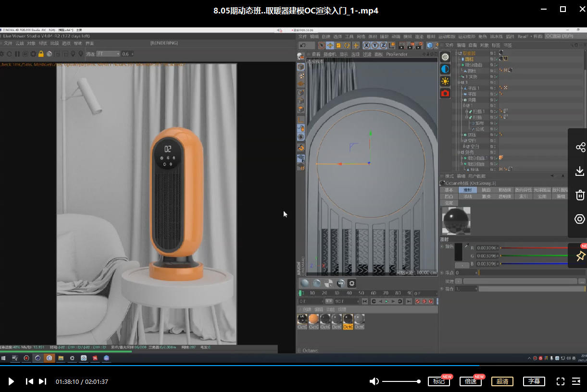
Task: Select the orange Octane material ball
Action: 313,319
